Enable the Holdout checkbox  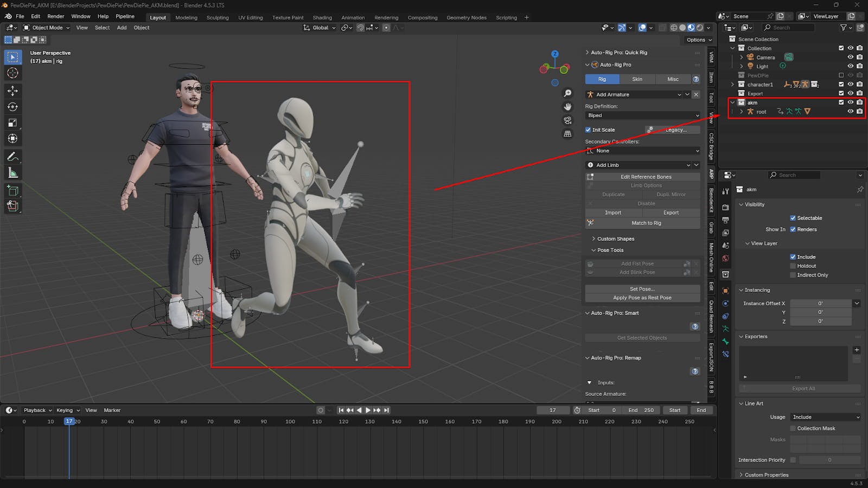click(793, 266)
